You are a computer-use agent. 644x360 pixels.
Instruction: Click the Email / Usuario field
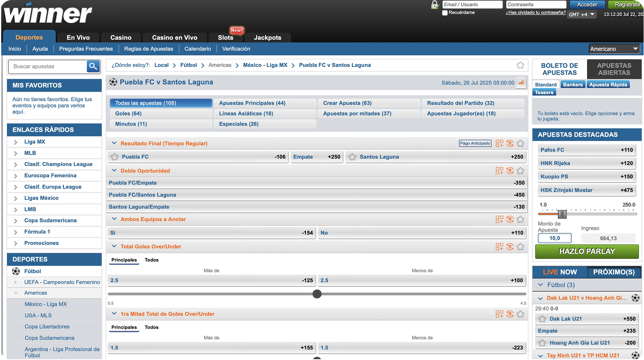click(x=472, y=4)
